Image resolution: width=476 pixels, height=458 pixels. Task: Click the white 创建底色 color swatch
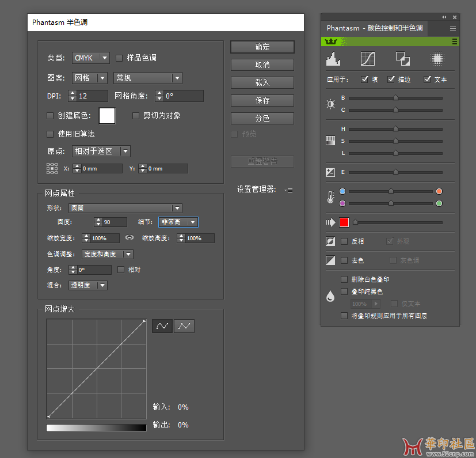107,115
